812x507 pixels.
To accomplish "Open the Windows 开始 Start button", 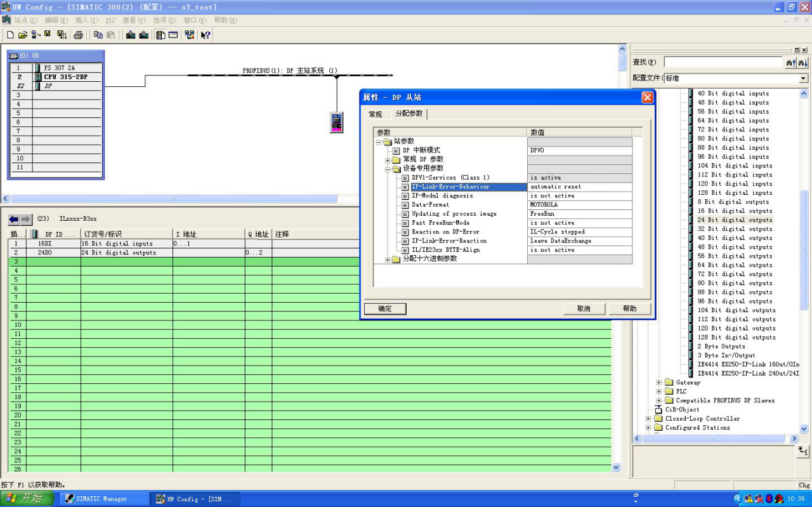I will click(27, 499).
